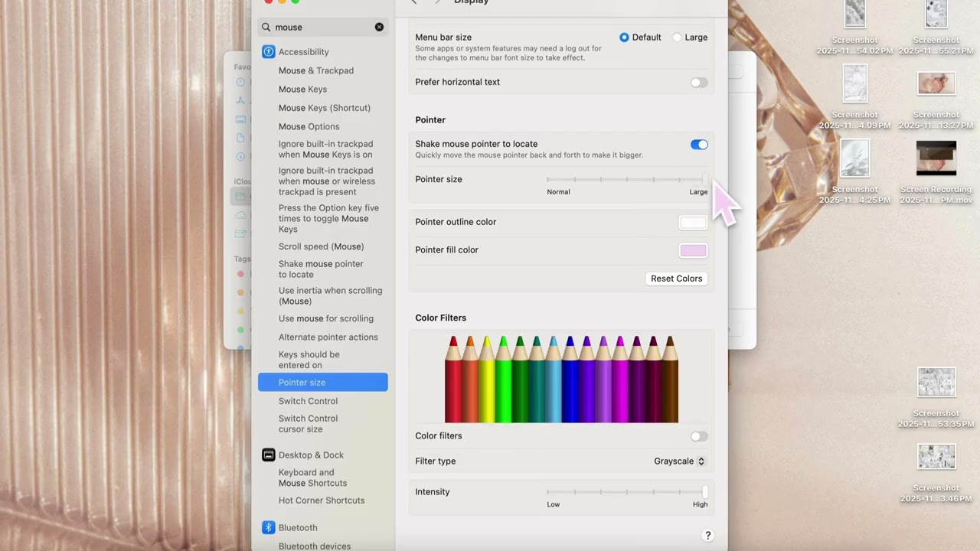Screen dimensions: 980x551
Task: Open Pointer outline color swatch
Action: tap(693, 223)
